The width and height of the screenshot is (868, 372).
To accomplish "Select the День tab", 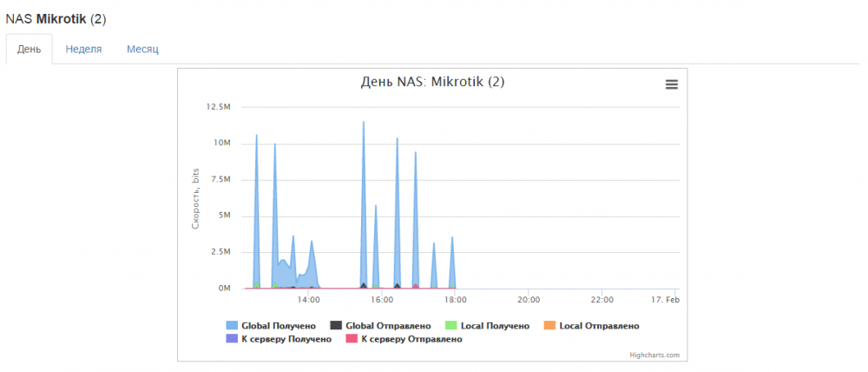I will [x=29, y=50].
